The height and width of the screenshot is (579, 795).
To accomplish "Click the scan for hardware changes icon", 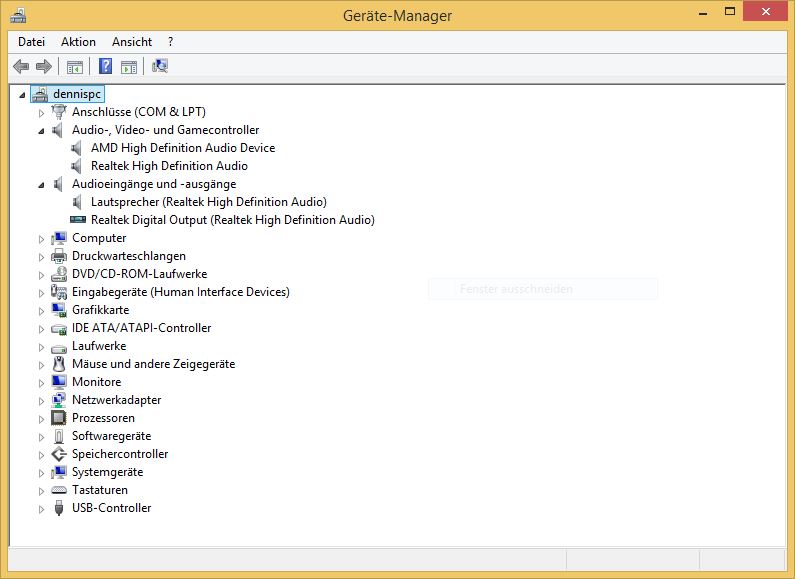I will pyautogui.click(x=160, y=66).
